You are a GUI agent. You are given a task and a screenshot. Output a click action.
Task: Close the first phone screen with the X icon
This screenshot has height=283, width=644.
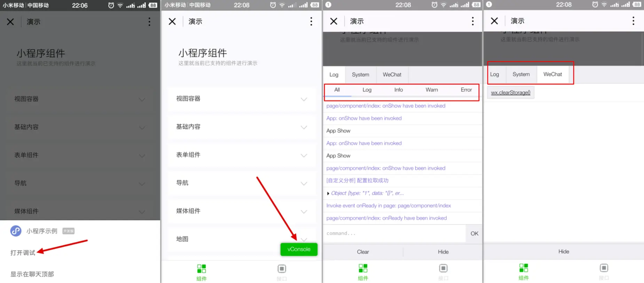[x=10, y=22]
